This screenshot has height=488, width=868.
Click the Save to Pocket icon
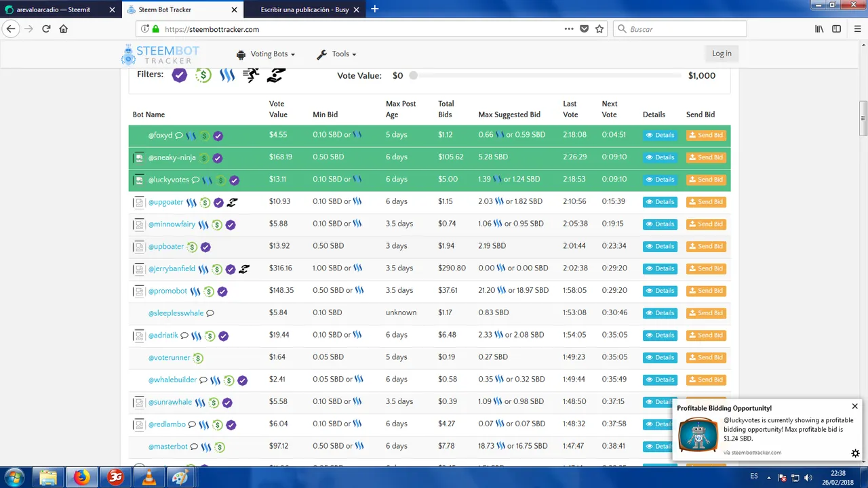(x=584, y=29)
